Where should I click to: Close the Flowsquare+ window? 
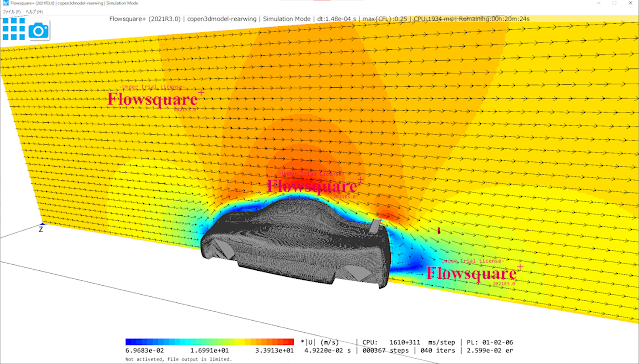(630, 3)
